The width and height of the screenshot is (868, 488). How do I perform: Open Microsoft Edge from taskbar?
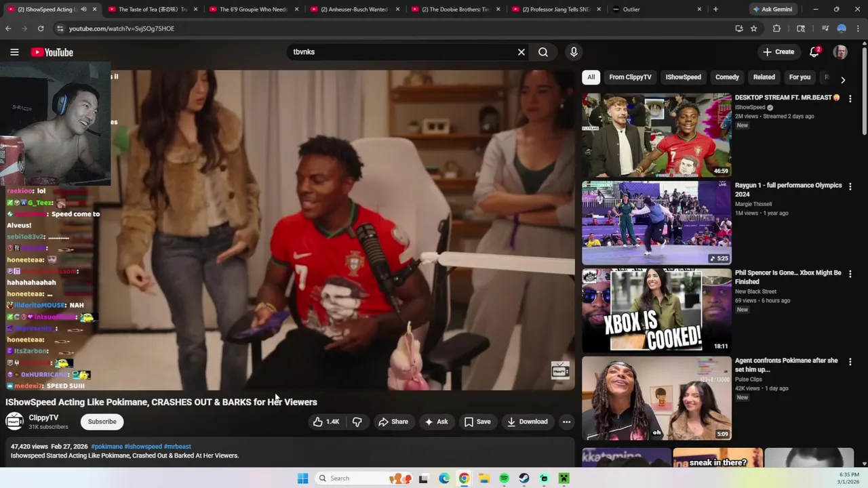point(444,479)
